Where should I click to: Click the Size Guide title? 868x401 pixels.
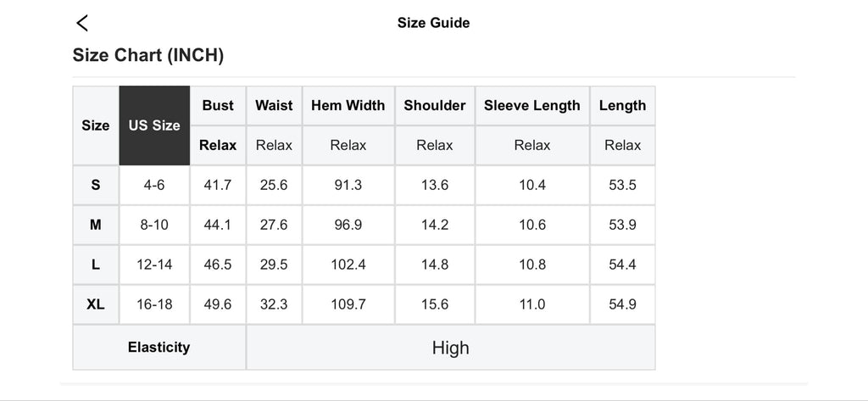click(x=433, y=23)
